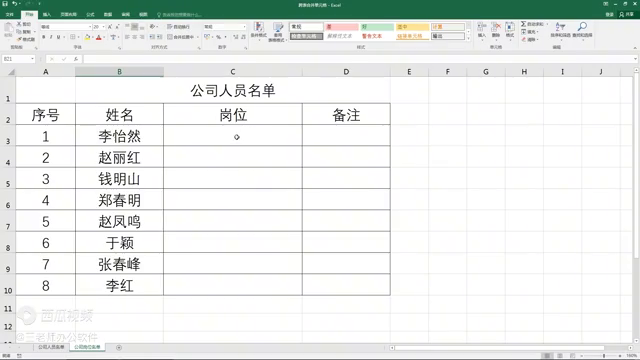Toggle right text alignment

pyautogui.click(x=142, y=37)
